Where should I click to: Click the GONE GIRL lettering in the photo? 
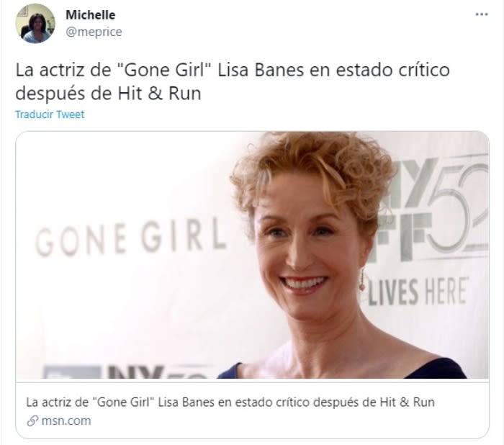click(131, 238)
